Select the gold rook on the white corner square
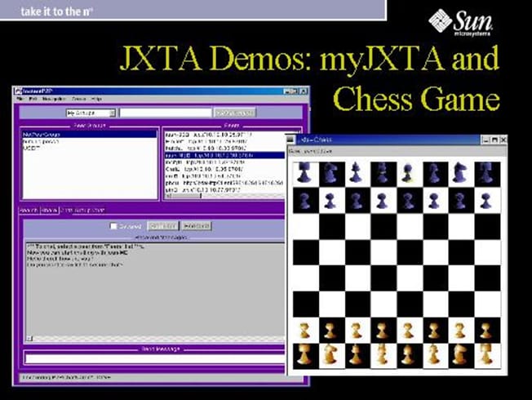Screen dimensions: 532x400 click(485, 354)
